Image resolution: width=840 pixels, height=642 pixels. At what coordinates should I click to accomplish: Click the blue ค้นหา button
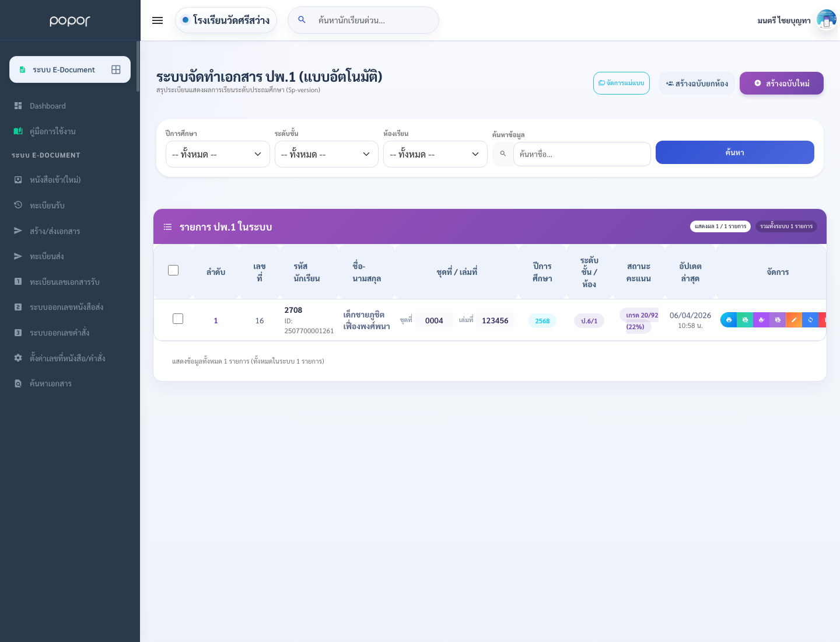[x=735, y=152]
